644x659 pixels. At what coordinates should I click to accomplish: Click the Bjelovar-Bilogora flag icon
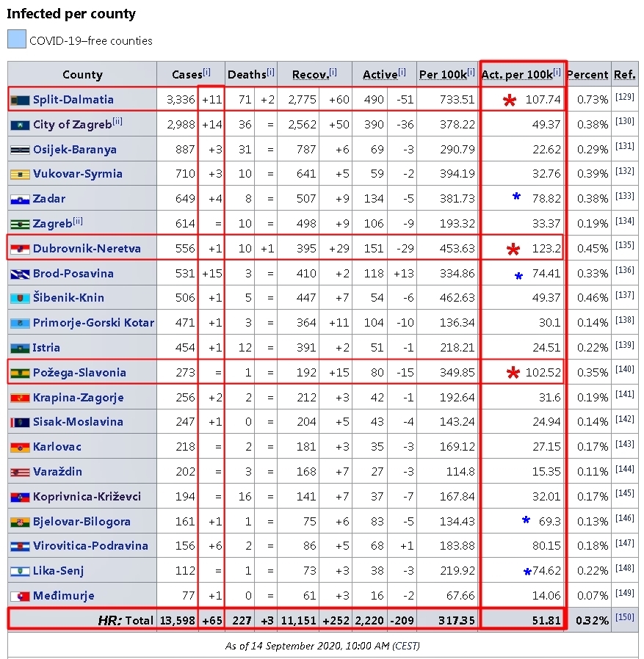pos(20,523)
